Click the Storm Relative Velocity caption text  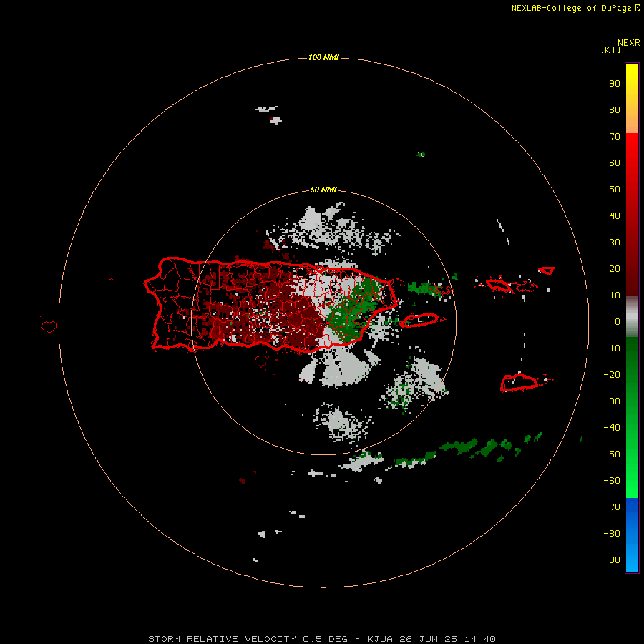click(321, 639)
